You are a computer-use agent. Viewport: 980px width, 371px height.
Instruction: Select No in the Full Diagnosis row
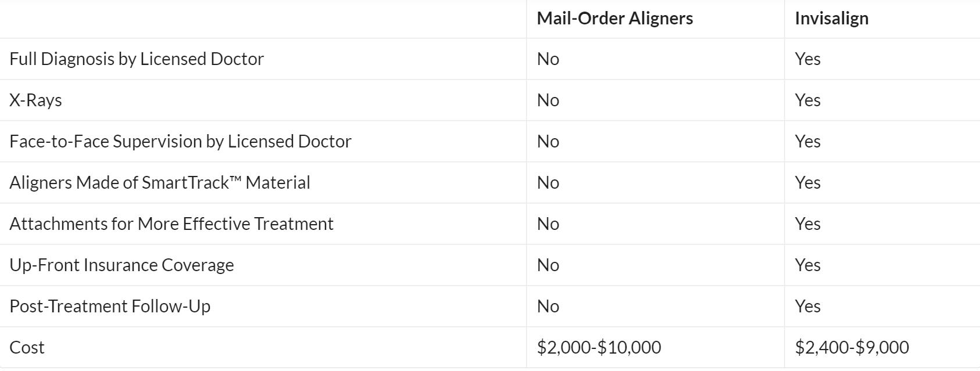coord(548,59)
